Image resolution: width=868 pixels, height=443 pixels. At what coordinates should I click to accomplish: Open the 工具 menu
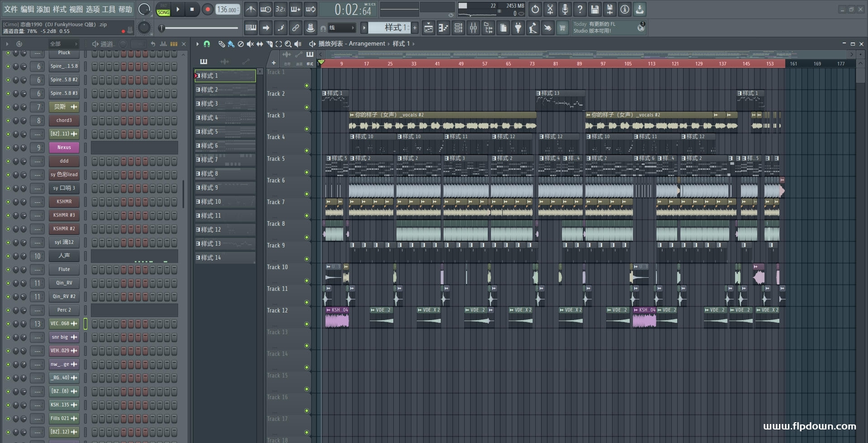[109, 9]
